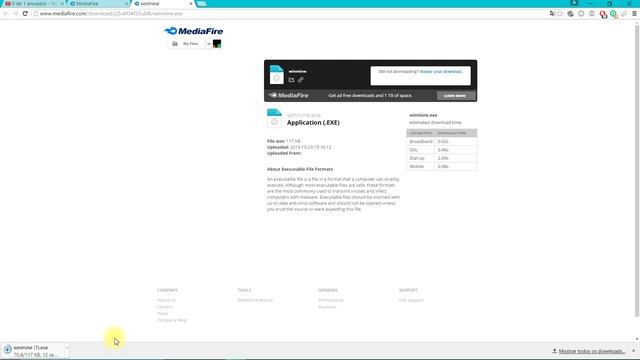Image resolution: width=640 pixels, height=360 pixels.
Task: Click the About Executable File Formats heading
Action: (300, 169)
